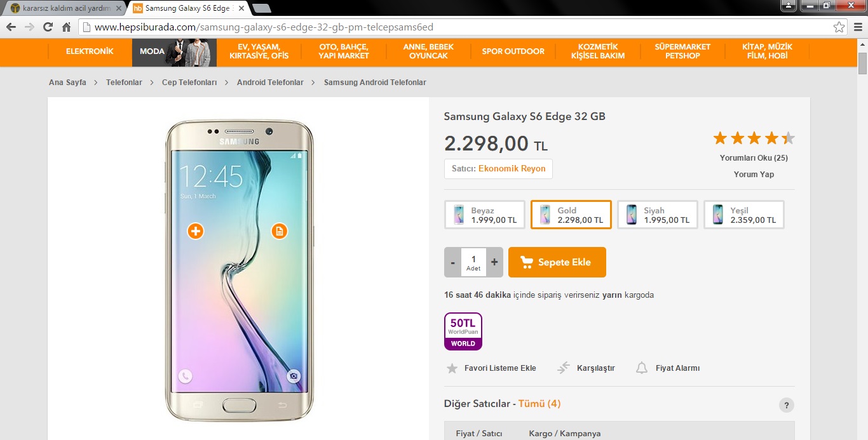The width and height of the screenshot is (868, 440).
Task: Go back with the browser back arrow
Action: pyautogui.click(x=11, y=27)
